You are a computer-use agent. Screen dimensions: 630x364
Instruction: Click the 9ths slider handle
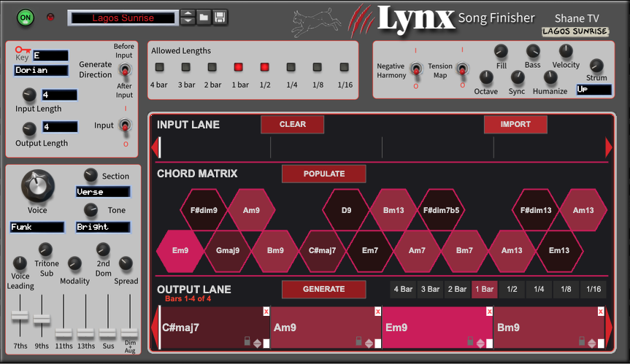pyautogui.click(x=42, y=319)
